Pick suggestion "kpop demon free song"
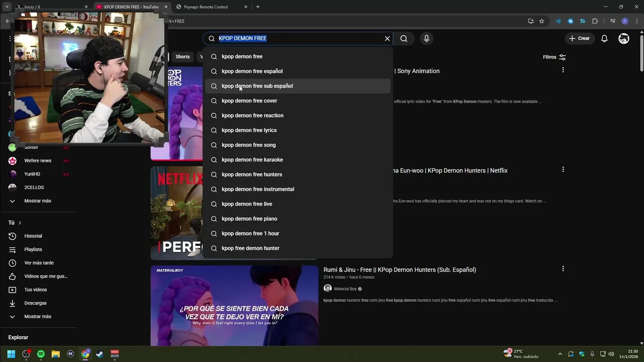The width and height of the screenshot is (644, 362). click(x=298, y=145)
